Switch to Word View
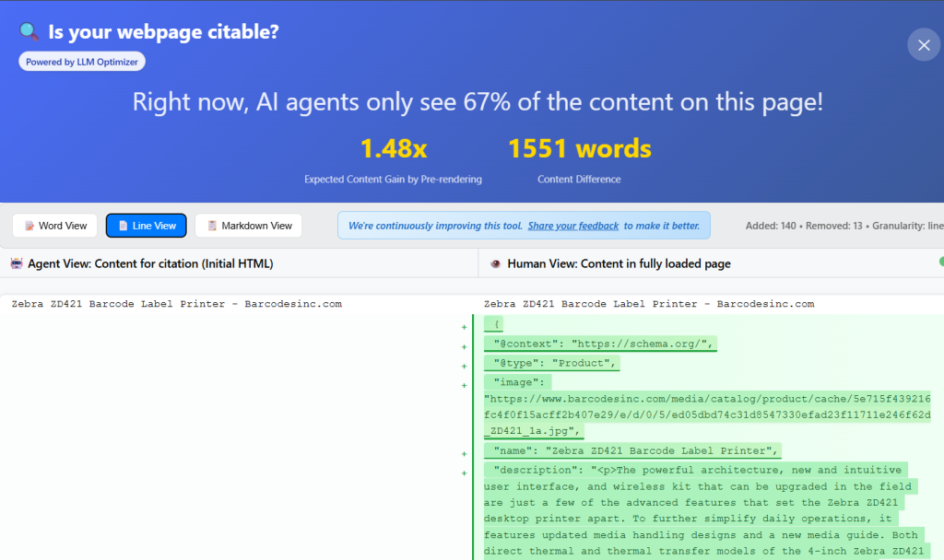944x560 pixels. tap(54, 226)
